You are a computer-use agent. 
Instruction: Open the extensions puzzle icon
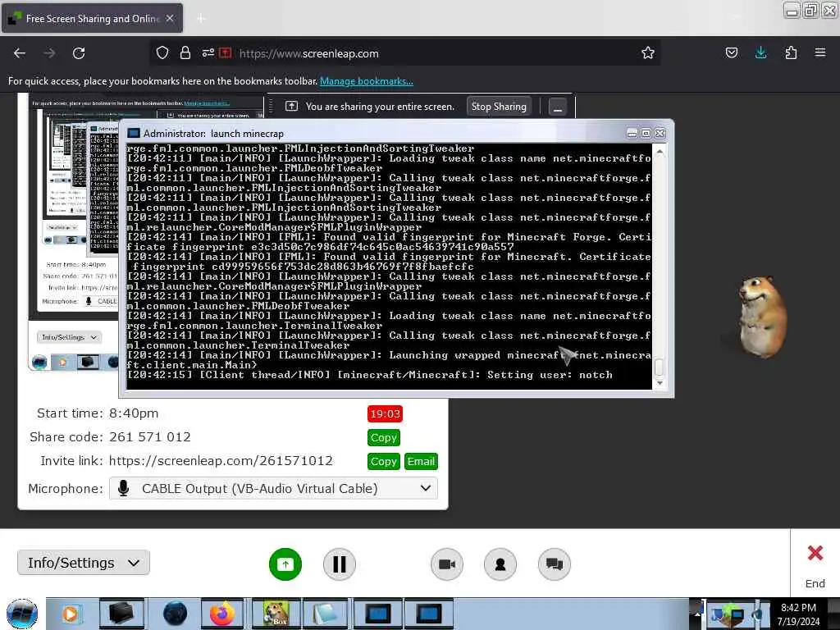(791, 52)
